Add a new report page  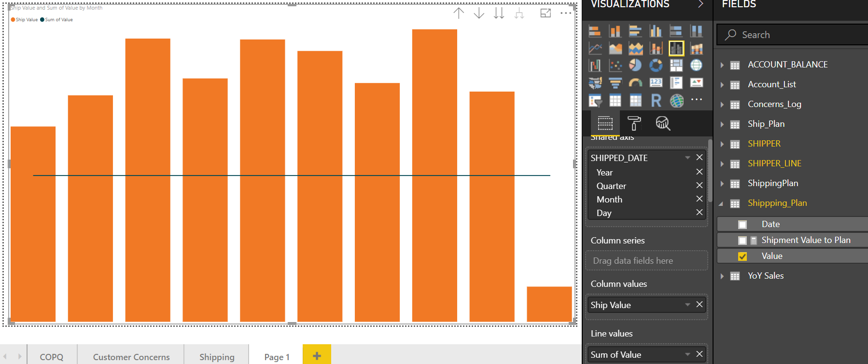317,356
